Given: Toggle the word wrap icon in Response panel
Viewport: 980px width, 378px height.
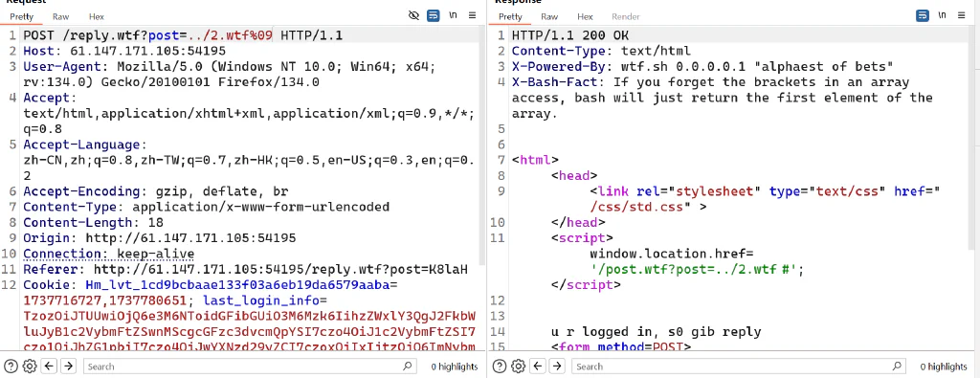Looking at the screenshot, I should (923, 15).
